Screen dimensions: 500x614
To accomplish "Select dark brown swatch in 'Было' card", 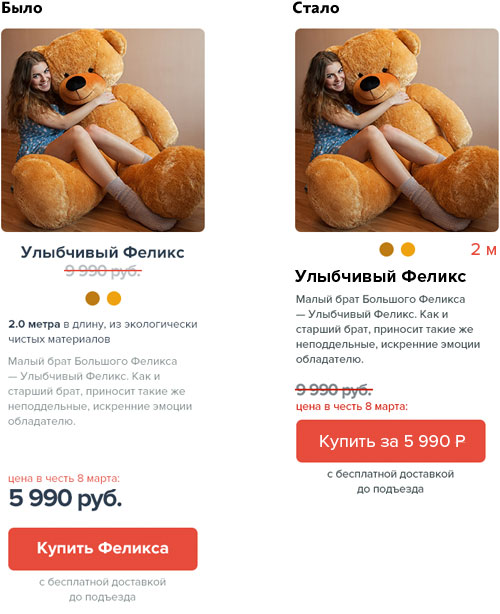I will [92, 298].
